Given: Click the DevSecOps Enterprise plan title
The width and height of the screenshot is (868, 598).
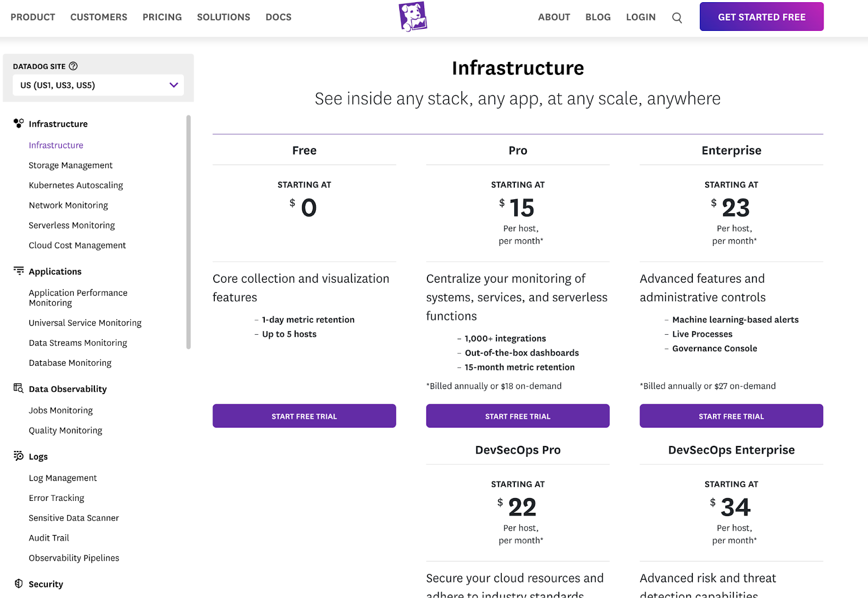Looking at the screenshot, I should click(731, 450).
